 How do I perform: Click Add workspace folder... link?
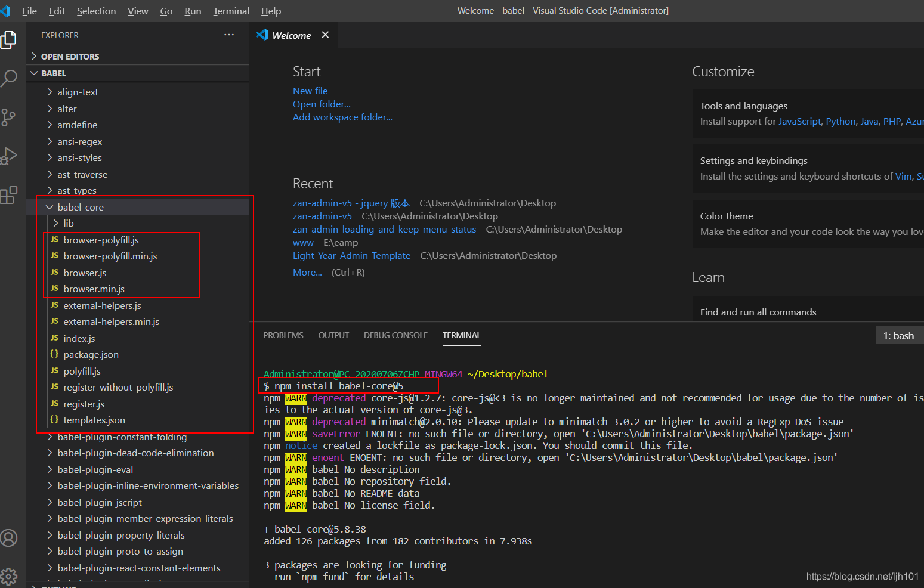click(x=342, y=117)
